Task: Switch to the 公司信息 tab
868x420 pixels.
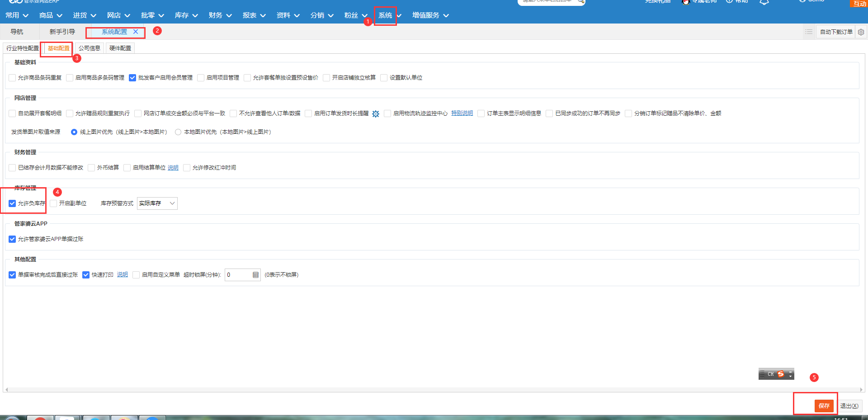Action: tap(89, 48)
